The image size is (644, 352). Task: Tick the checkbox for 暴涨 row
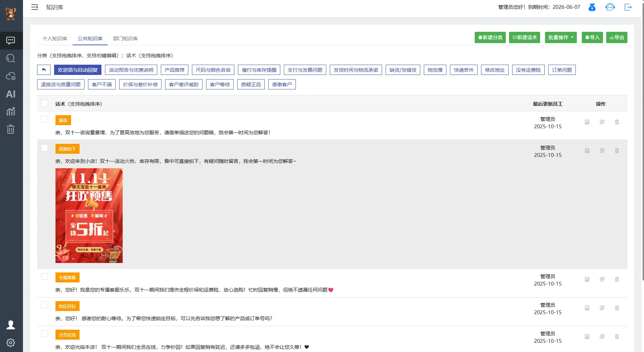pyautogui.click(x=45, y=119)
